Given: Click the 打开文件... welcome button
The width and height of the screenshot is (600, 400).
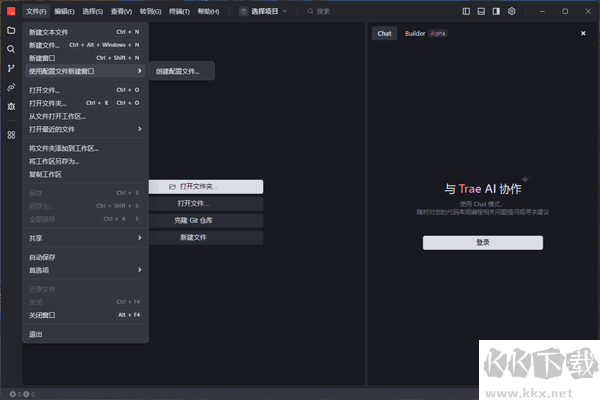Looking at the screenshot, I should pos(206,204).
